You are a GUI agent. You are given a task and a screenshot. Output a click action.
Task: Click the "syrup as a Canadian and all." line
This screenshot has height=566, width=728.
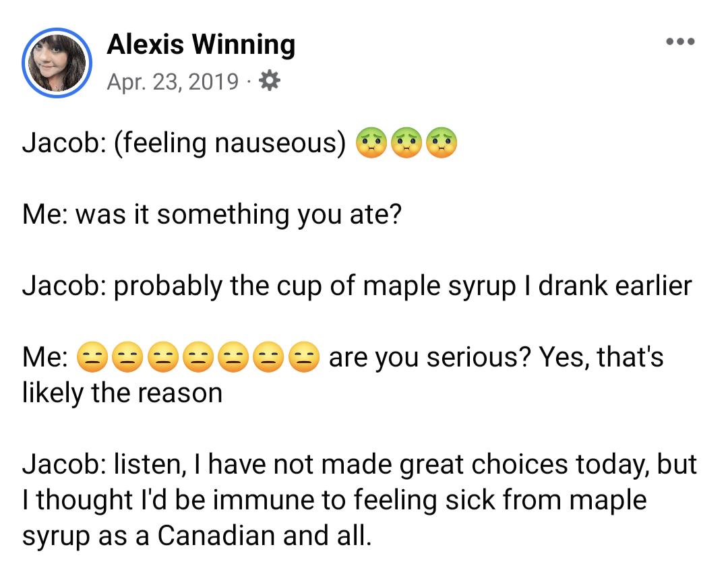tap(197, 536)
